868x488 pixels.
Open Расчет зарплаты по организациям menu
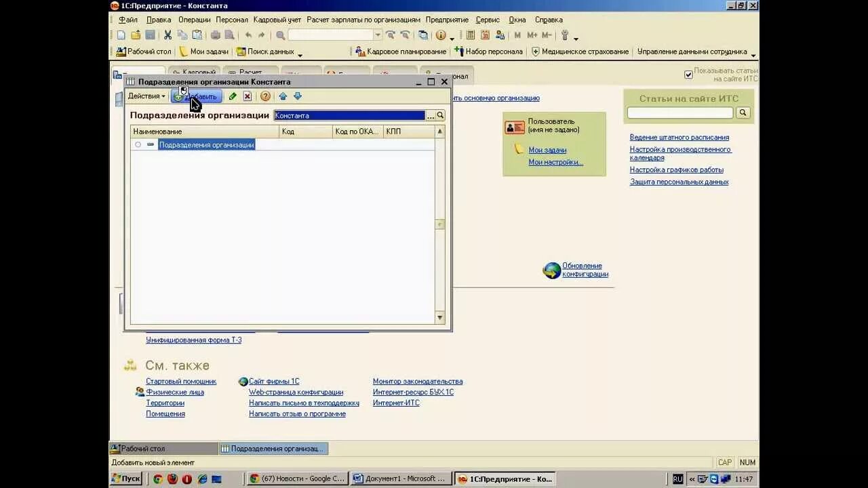[x=363, y=20]
